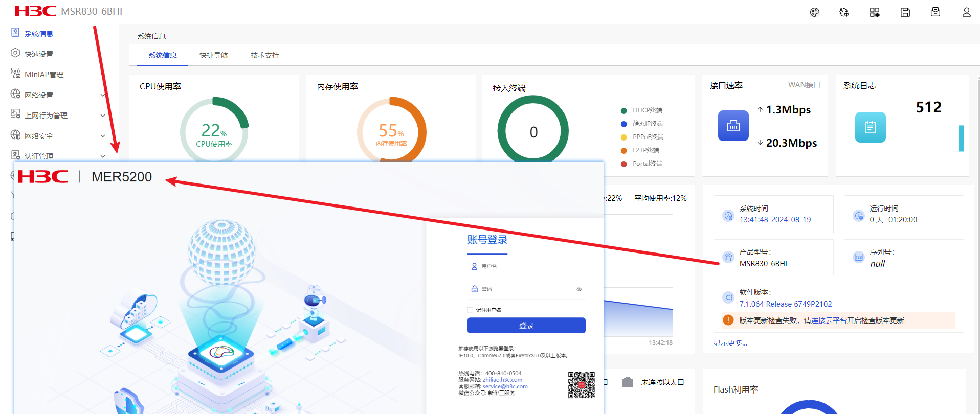Open MiniAP管理 in the sidebar menu
The image size is (980, 414).
44,75
